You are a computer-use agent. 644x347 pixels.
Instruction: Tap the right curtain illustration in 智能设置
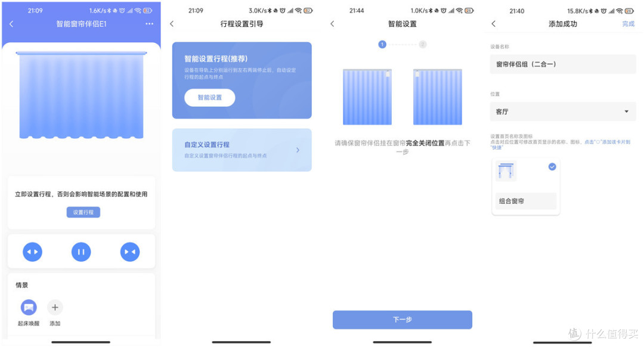(438, 97)
